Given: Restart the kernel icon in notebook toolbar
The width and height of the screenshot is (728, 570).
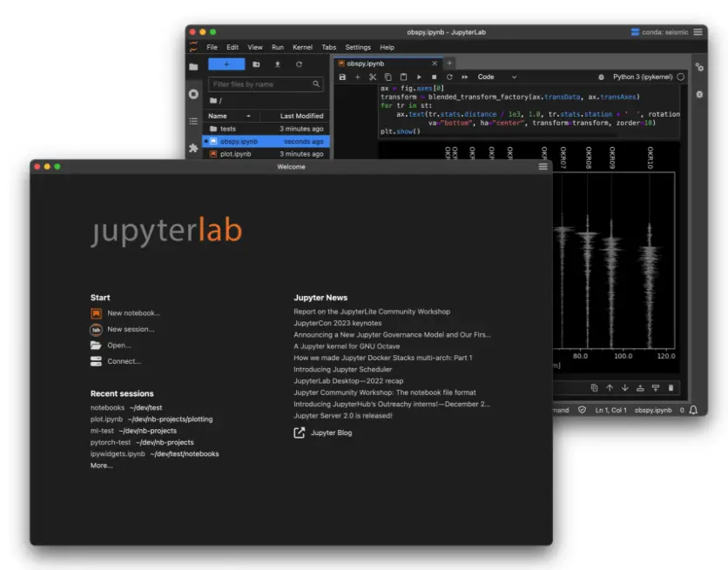Looking at the screenshot, I should 449,77.
